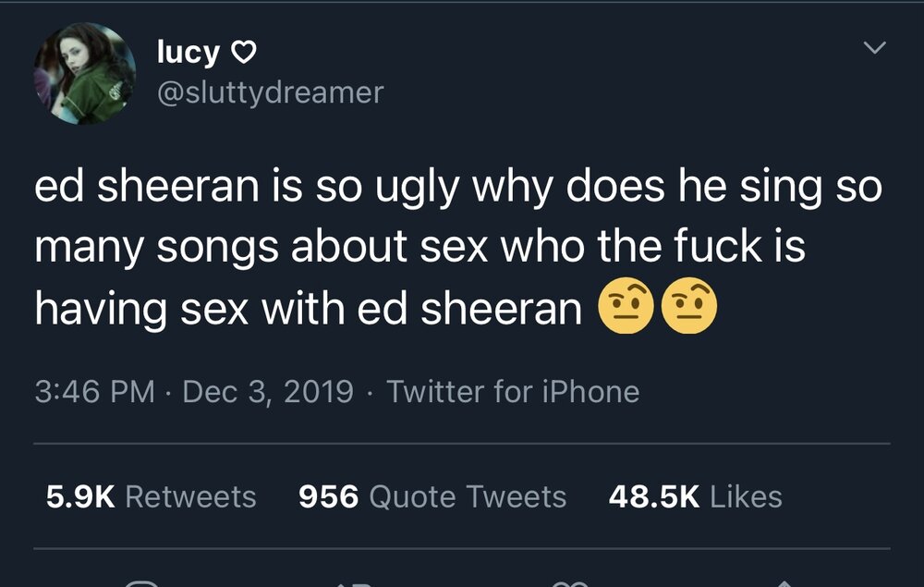
Task: Click the first raised eyebrow emoji
Action: tap(626, 305)
